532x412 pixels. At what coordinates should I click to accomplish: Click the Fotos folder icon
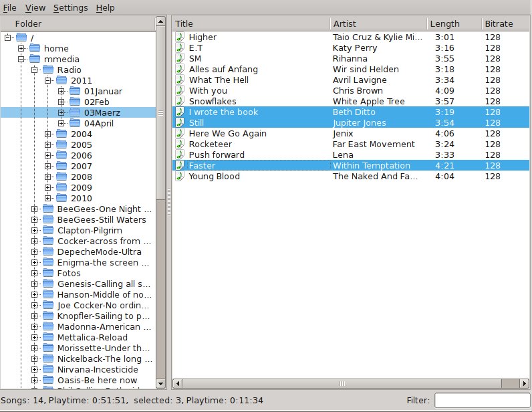[48, 273]
